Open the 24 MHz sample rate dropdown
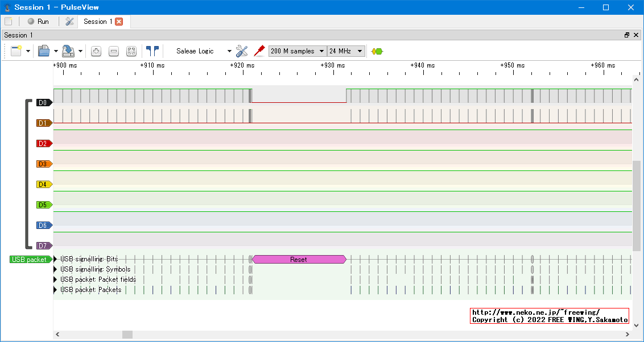 [x=345, y=51]
